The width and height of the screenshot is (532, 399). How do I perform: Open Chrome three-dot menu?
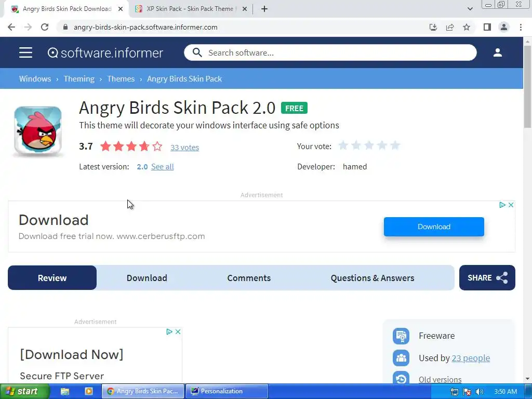(521, 27)
